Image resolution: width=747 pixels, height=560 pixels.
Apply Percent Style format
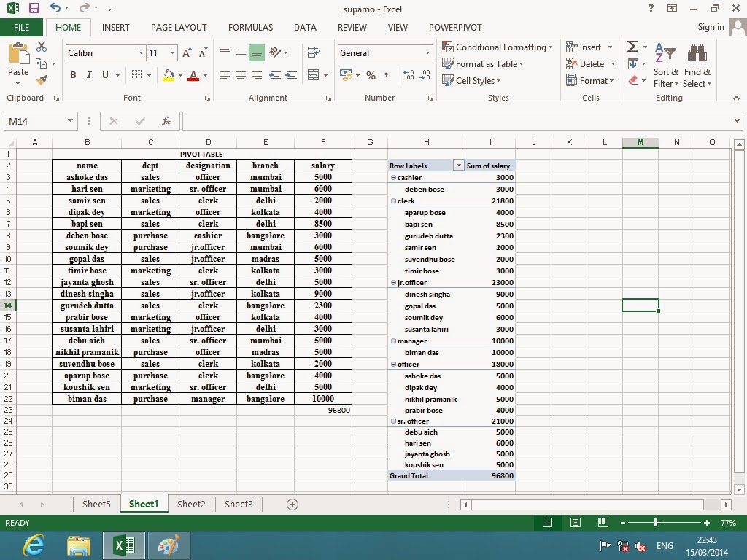[371, 75]
